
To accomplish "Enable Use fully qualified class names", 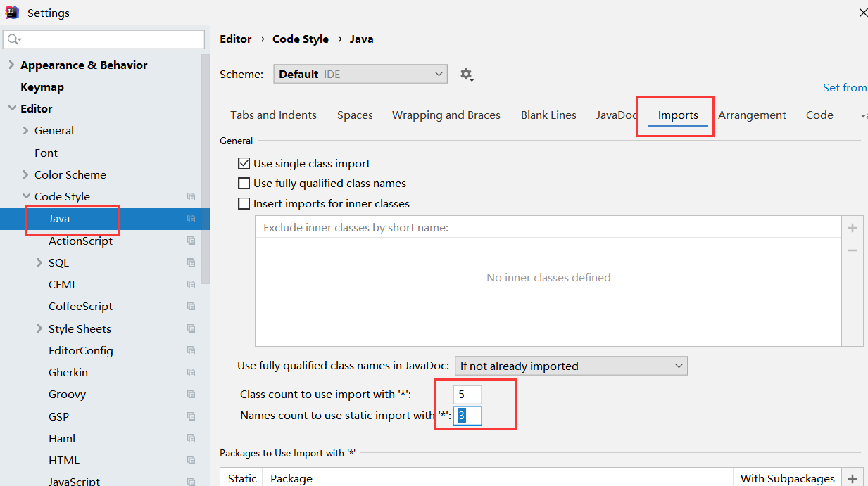I will coord(244,184).
